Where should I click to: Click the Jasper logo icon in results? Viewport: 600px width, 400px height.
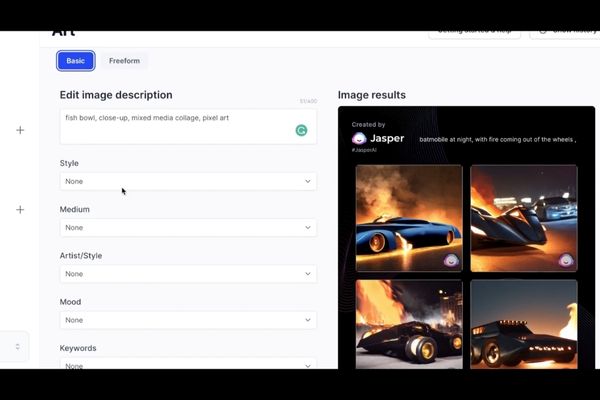[359, 138]
